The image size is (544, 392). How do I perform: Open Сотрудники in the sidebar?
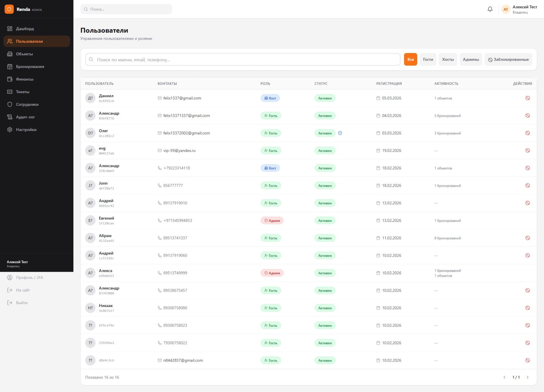point(36,105)
